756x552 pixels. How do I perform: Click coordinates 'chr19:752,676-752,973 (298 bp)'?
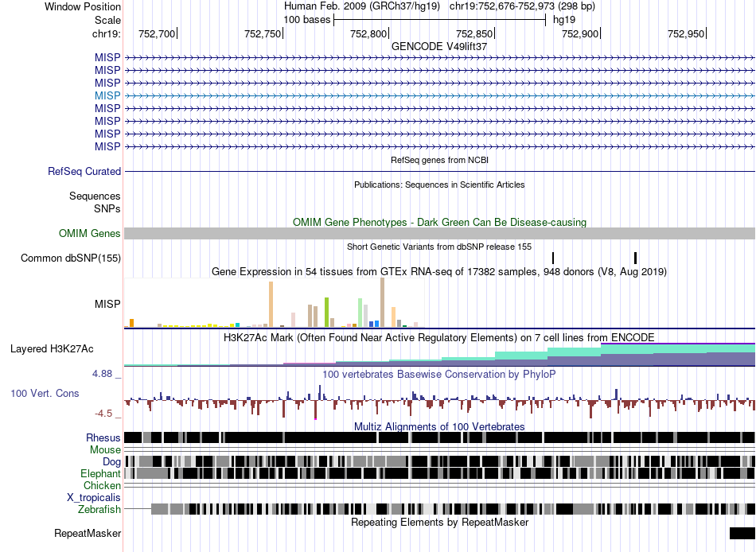[x=522, y=6]
